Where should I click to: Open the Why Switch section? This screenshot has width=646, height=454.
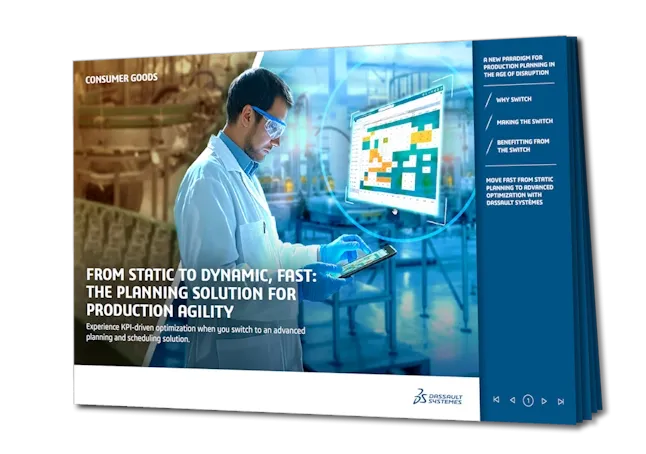pos(513,99)
